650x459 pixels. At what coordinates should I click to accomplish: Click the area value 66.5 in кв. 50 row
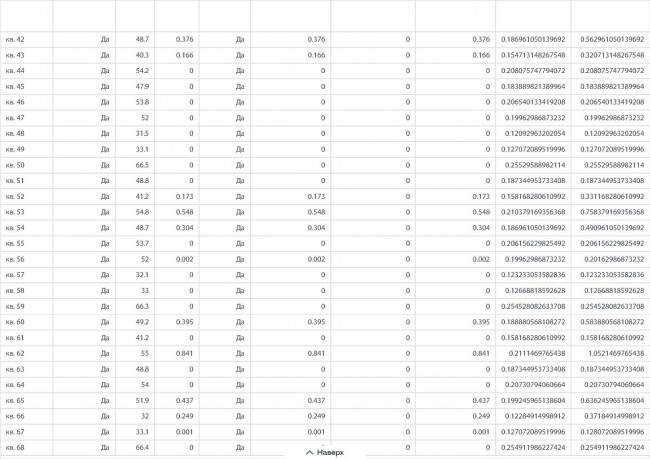tap(142, 165)
